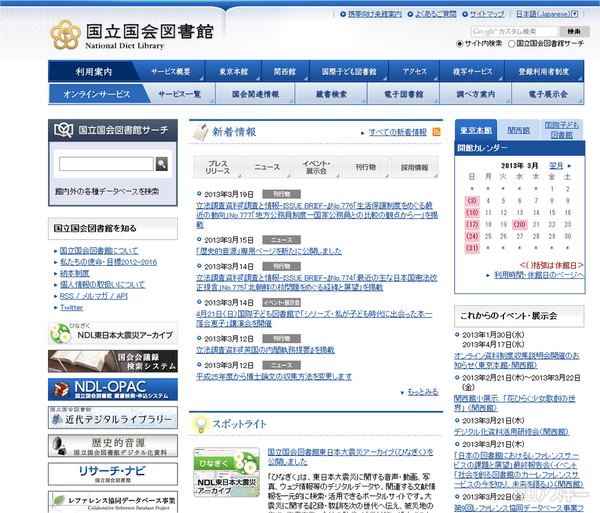Open the 「歴史的音源」専用ページ news link
The image size is (600, 513).
(269, 251)
